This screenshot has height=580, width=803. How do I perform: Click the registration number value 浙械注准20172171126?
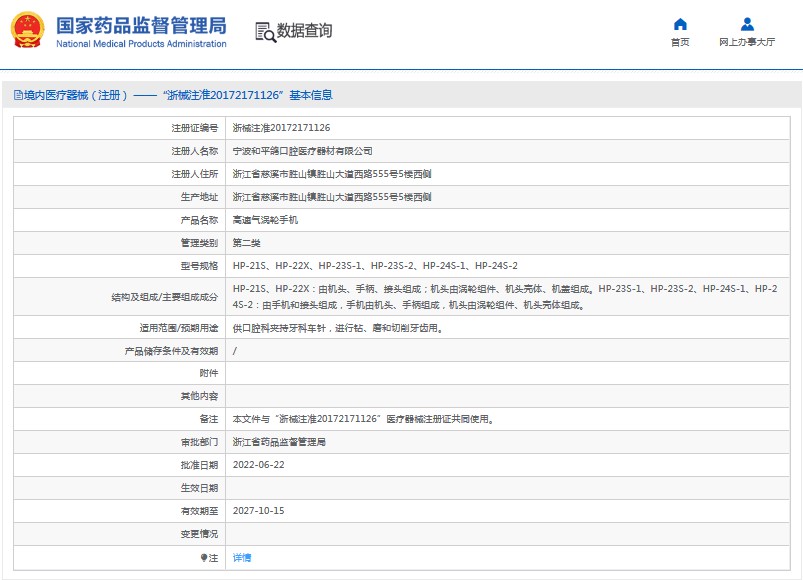pos(281,128)
